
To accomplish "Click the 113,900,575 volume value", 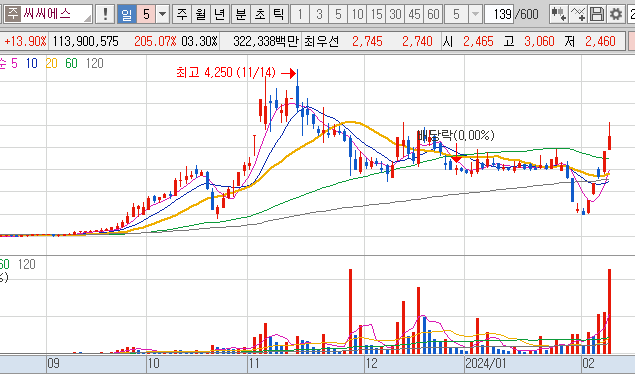I will point(85,41).
